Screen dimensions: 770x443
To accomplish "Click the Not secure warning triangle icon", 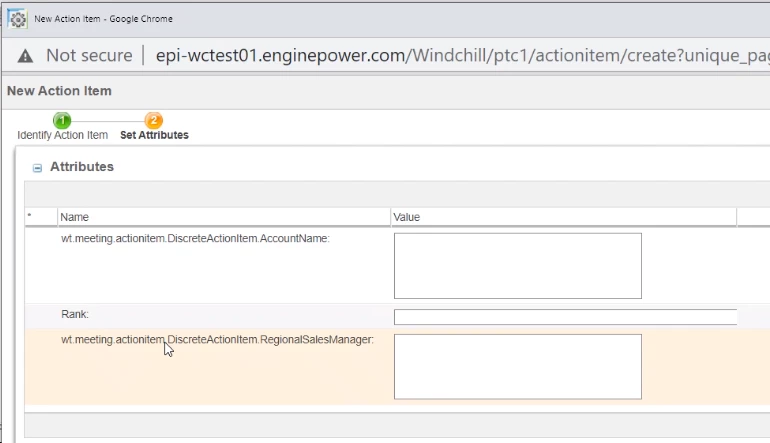I will pyautogui.click(x=25, y=56).
